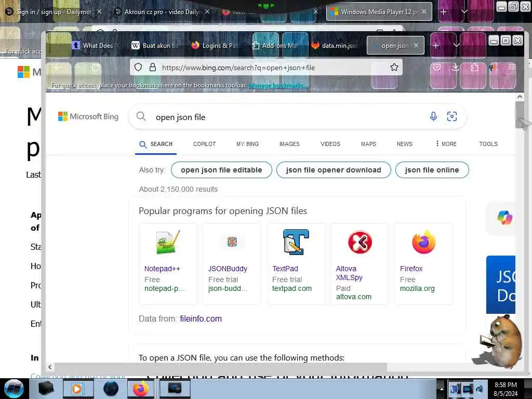Switch to the What Does browser tab
Image resolution: width=532 pixels, height=399 pixels.
click(x=94, y=45)
